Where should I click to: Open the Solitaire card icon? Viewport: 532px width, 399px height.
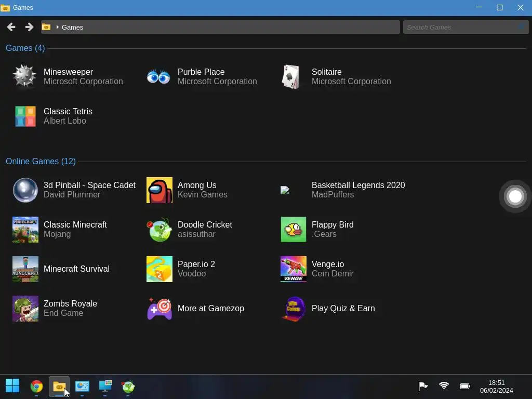[291, 77]
